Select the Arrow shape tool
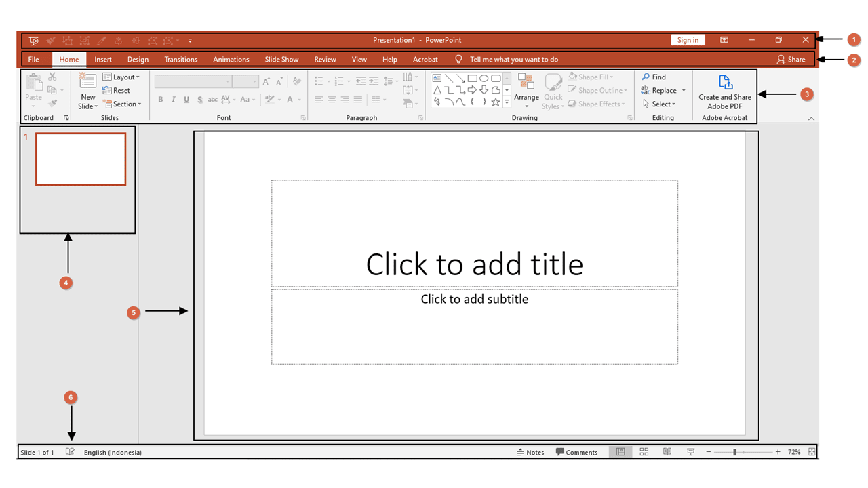This screenshot has height=488, width=868. click(x=460, y=78)
